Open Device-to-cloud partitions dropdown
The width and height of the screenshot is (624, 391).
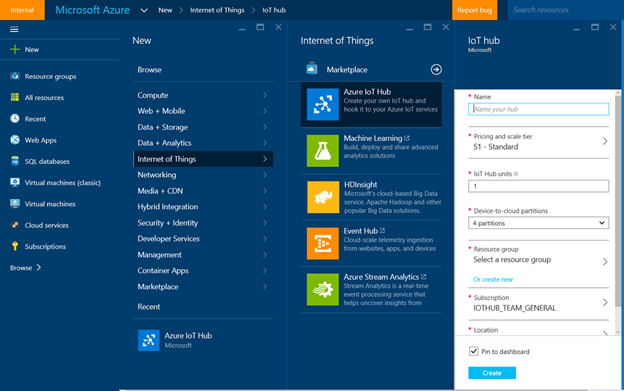point(538,223)
